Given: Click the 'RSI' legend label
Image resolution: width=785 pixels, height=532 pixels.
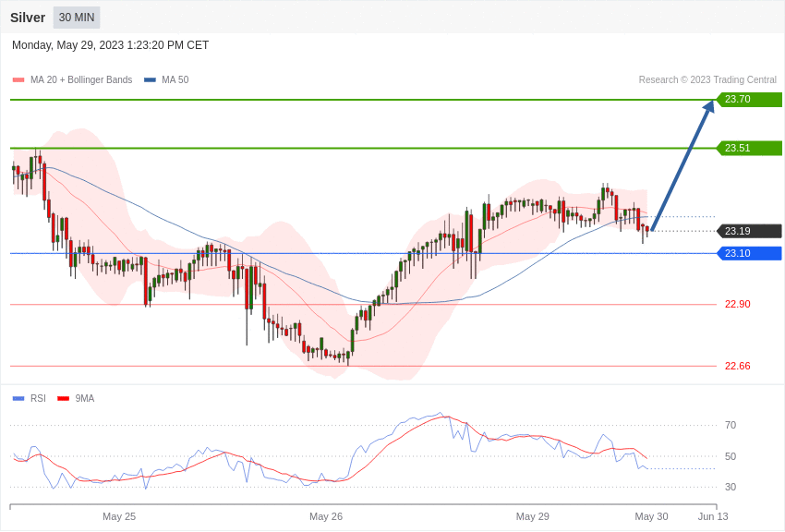Looking at the screenshot, I should [x=38, y=398].
